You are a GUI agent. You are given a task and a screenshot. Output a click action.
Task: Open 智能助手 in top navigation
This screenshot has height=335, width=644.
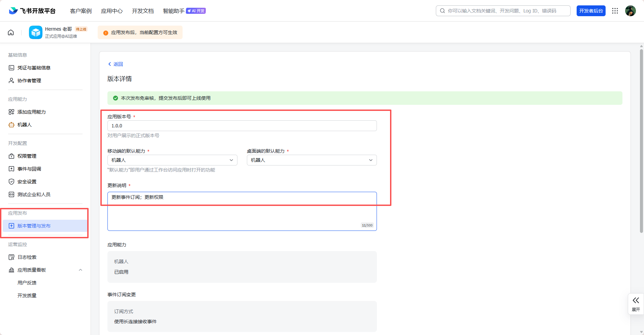(174, 11)
